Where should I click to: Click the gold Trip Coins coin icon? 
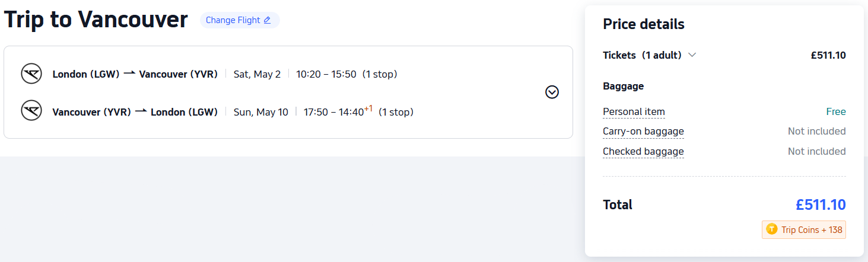point(771,229)
